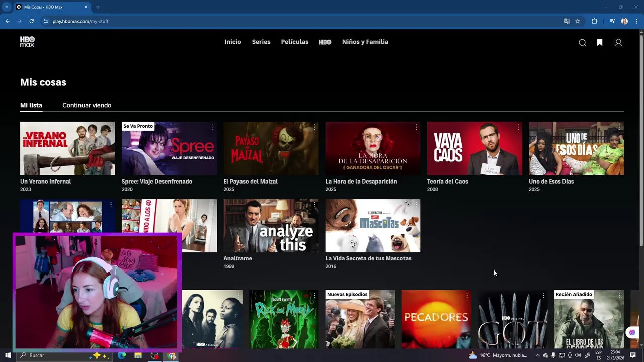Screen dimensions: 644x362
Task: Open options menu on GOT poster
Action: [543, 295]
